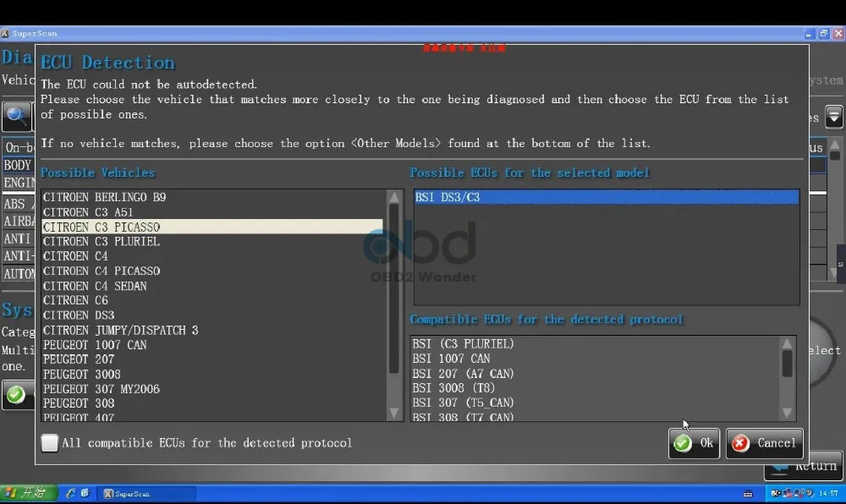Cancel the ECU Detection dialog

coord(765,443)
